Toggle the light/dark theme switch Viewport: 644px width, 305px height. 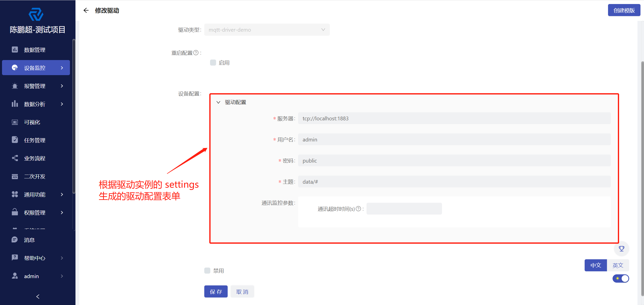click(x=621, y=278)
